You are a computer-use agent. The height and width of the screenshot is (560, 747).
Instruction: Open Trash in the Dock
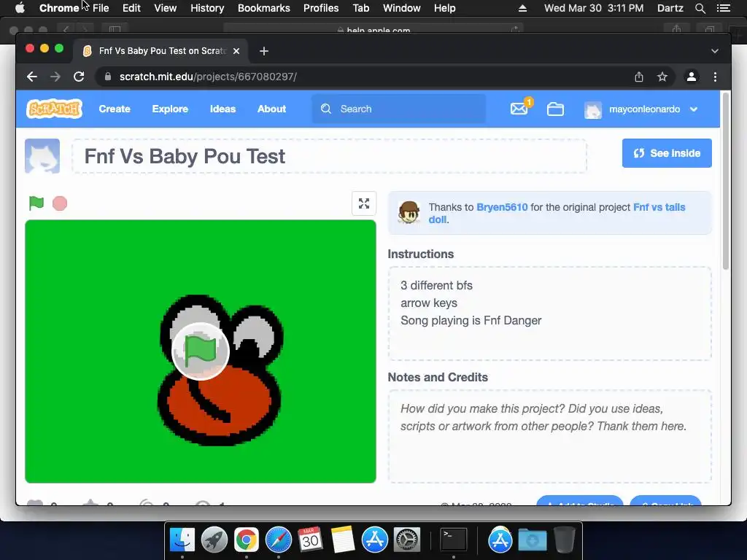tap(565, 540)
